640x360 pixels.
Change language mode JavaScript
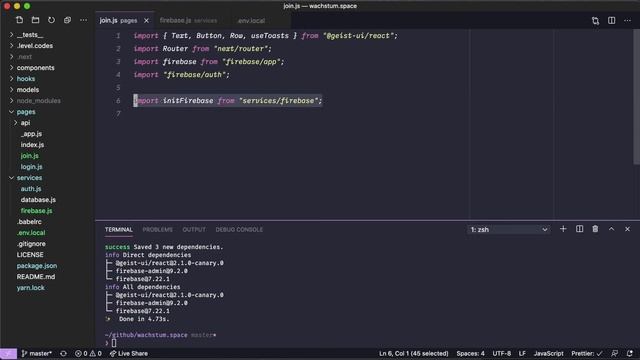point(549,353)
